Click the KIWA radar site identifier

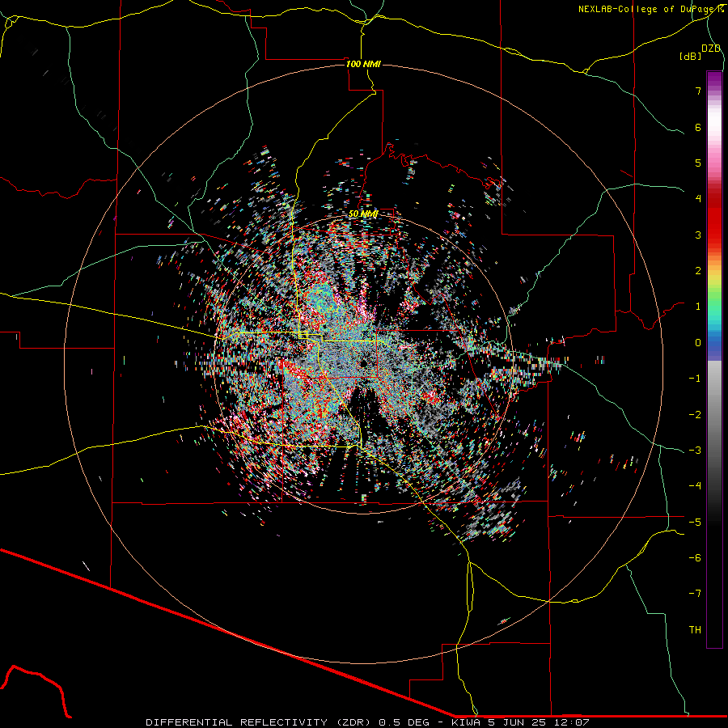pyautogui.click(x=466, y=722)
